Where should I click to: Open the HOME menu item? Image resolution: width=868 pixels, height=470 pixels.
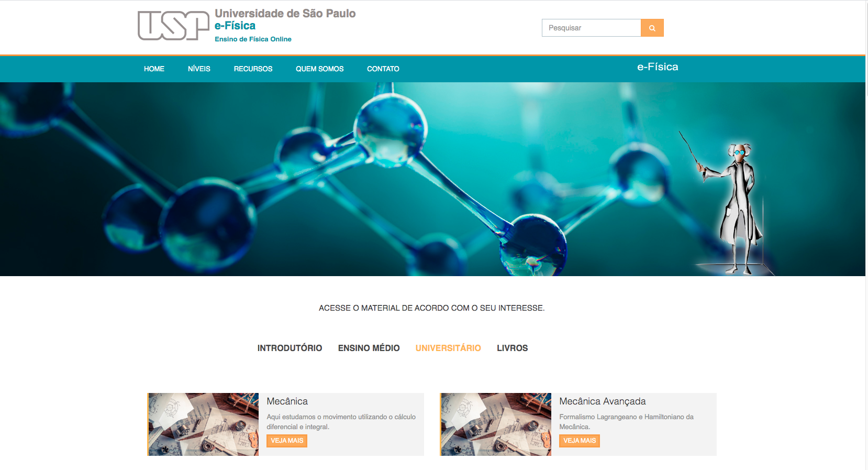coord(154,69)
